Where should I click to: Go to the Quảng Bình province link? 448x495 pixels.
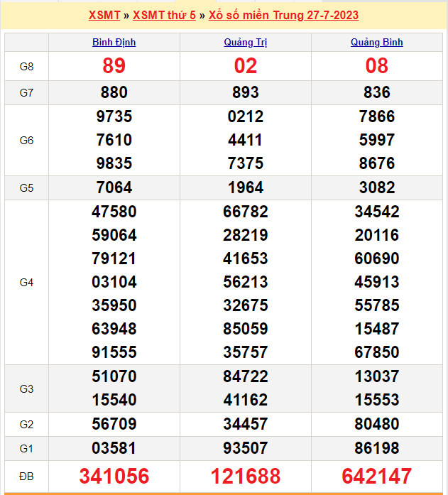click(x=376, y=42)
